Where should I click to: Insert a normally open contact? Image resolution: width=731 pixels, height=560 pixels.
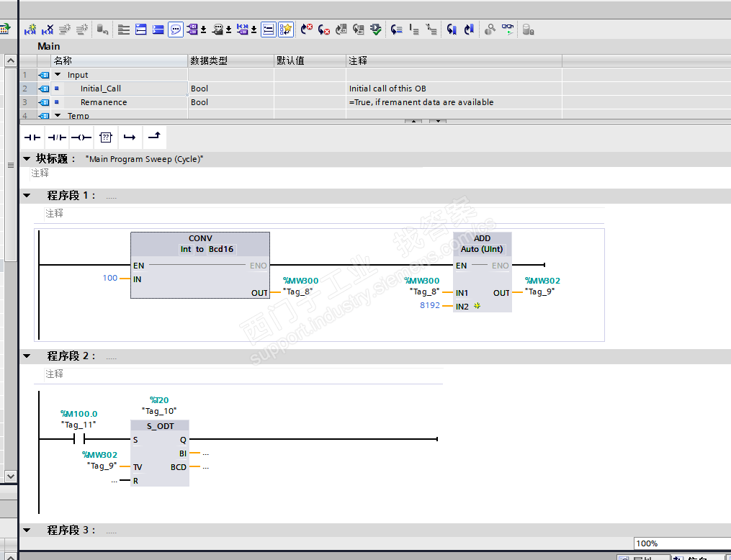pos(32,137)
